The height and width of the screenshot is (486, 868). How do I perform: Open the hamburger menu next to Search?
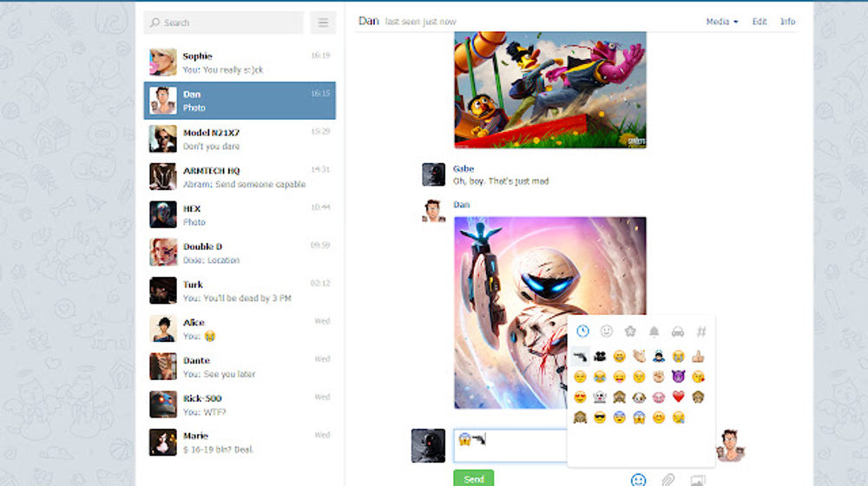(323, 23)
